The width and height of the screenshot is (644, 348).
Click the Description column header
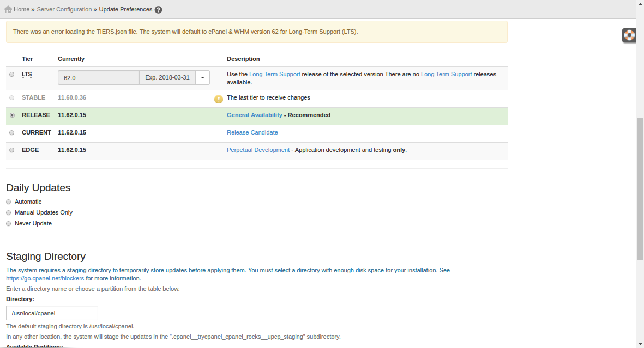click(x=243, y=59)
